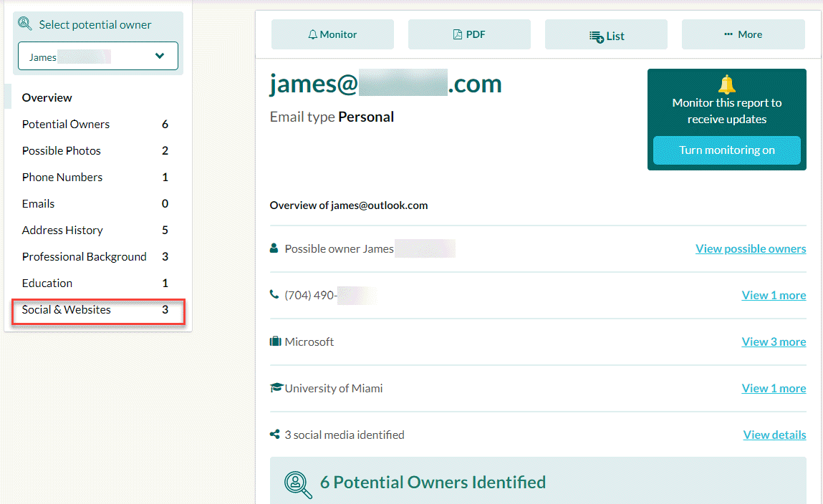Open Professional Background section
Screen dimensions: 823x504
pos(95,256)
